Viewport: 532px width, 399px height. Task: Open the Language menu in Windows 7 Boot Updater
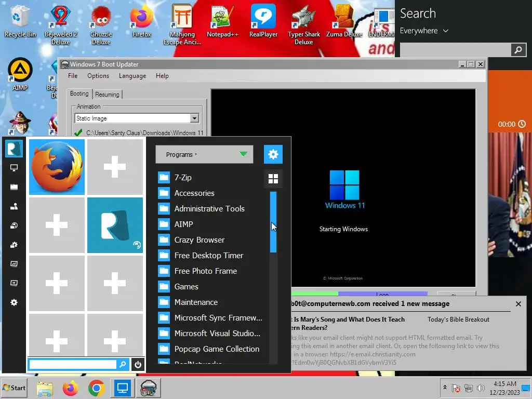tap(132, 76)
